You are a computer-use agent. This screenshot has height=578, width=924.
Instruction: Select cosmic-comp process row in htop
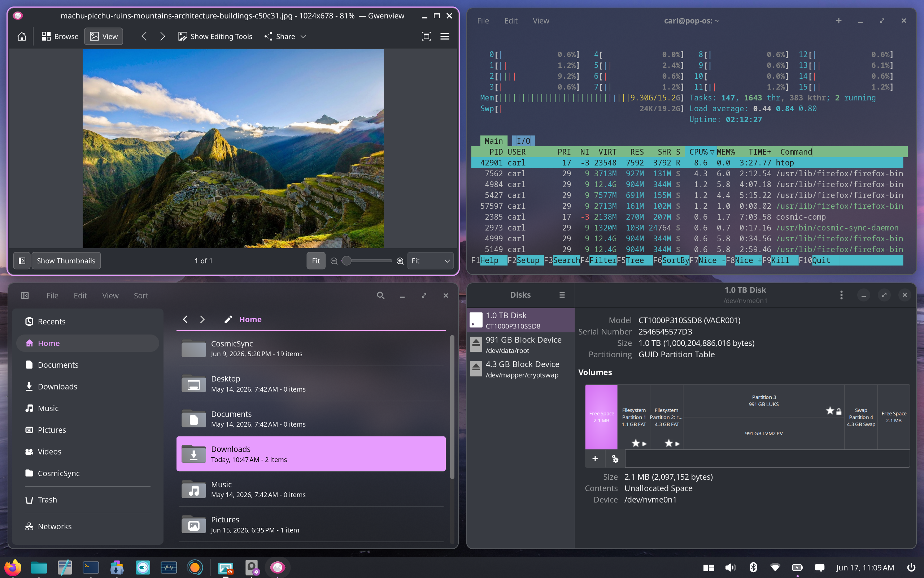point(687,217)
